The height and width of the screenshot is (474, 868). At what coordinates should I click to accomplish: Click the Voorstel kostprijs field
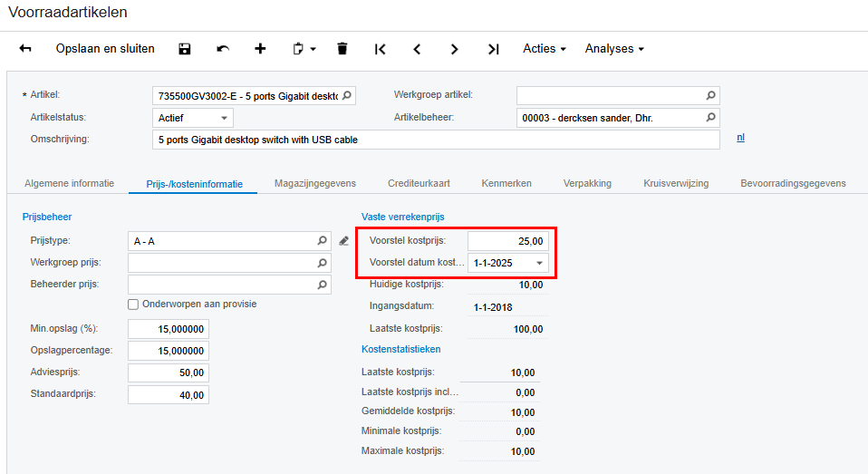508,241
